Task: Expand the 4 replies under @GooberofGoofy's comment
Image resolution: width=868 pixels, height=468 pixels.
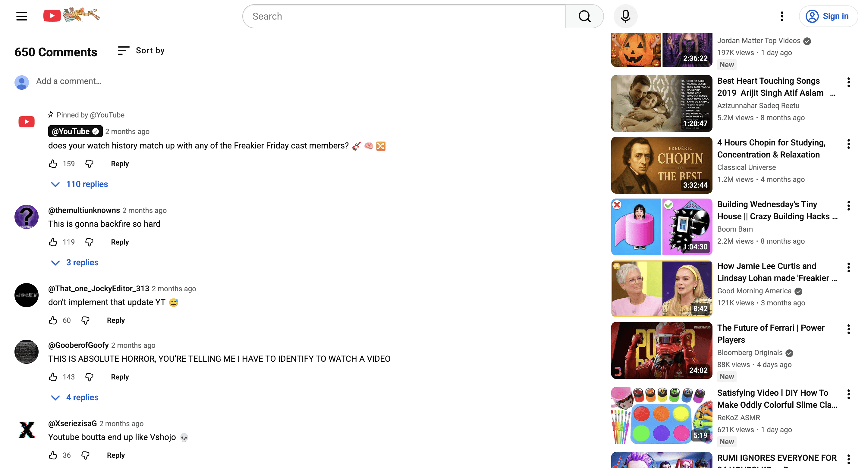Action: tap(82, 397)
